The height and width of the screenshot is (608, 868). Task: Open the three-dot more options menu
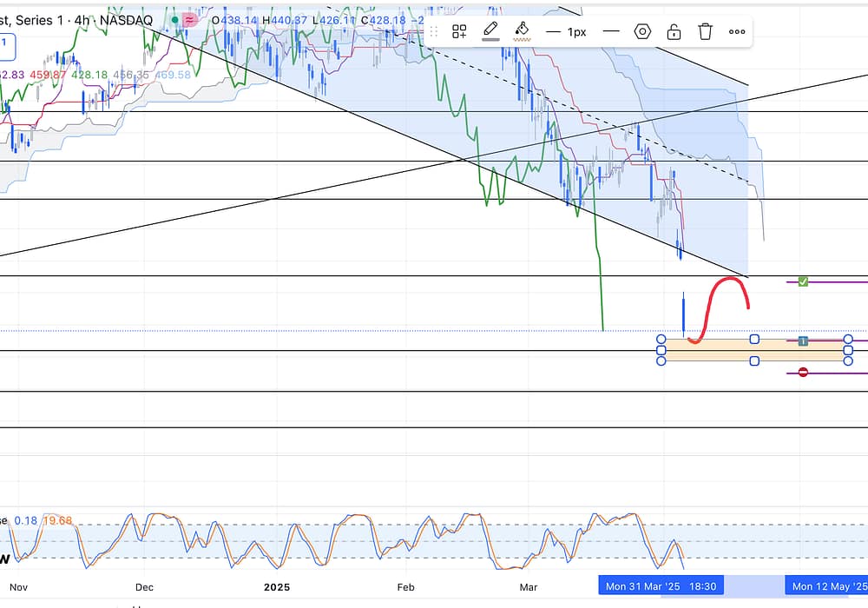click(737, 32)
